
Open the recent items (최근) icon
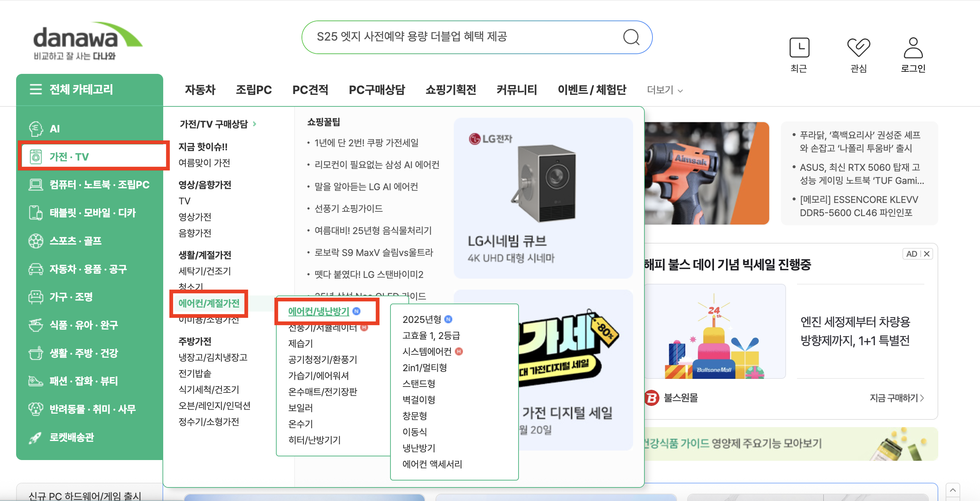pyautogui.click(x=799, y=48)
